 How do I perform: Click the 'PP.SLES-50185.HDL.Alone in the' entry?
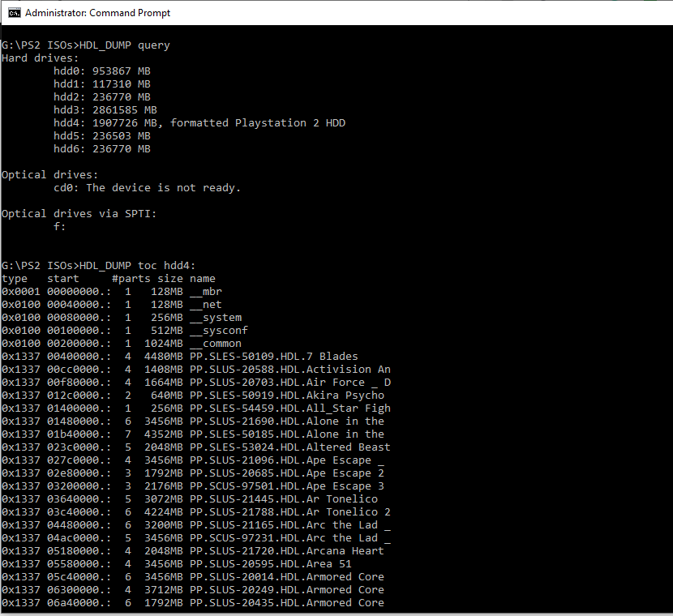pyautogui.click(x=287, y=434)
